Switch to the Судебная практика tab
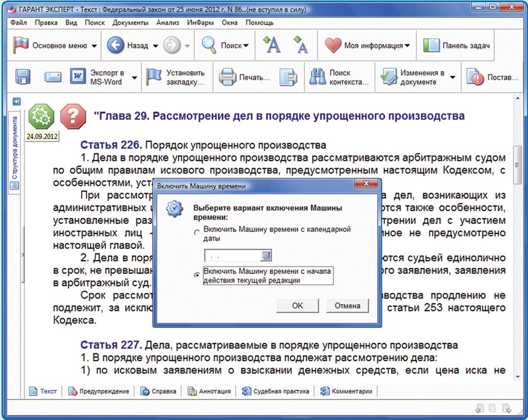Screen dimensions: 528x420 276,391
